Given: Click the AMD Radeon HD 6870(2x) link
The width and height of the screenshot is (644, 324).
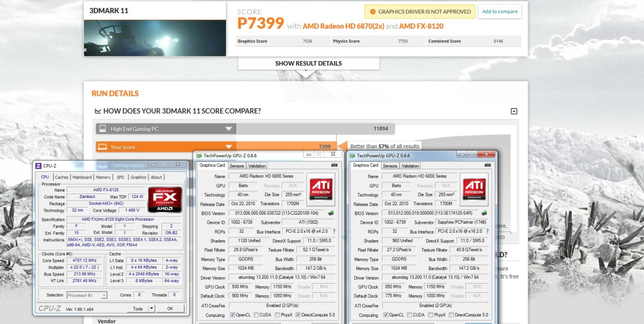Looking at the screenshot, I should pos(343,26).
